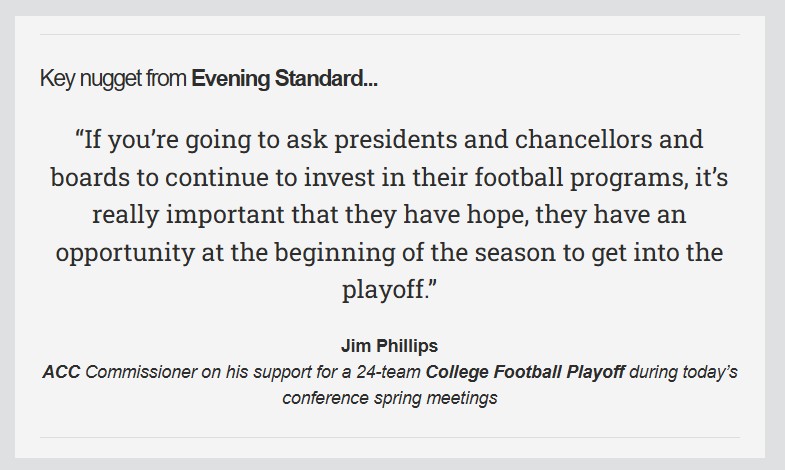
Task: Click the word 'opportunity' in the quote
Action: coord(125,253)
